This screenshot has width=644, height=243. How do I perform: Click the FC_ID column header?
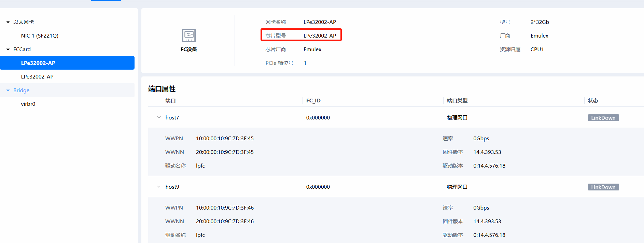point(313,101)
